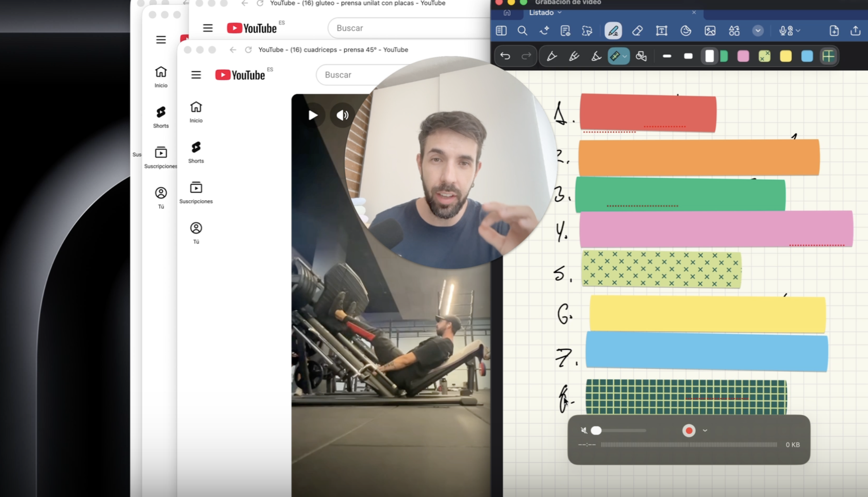Open the document view options icon
This screenshot has width=868, height=497.
coord(565,31)
